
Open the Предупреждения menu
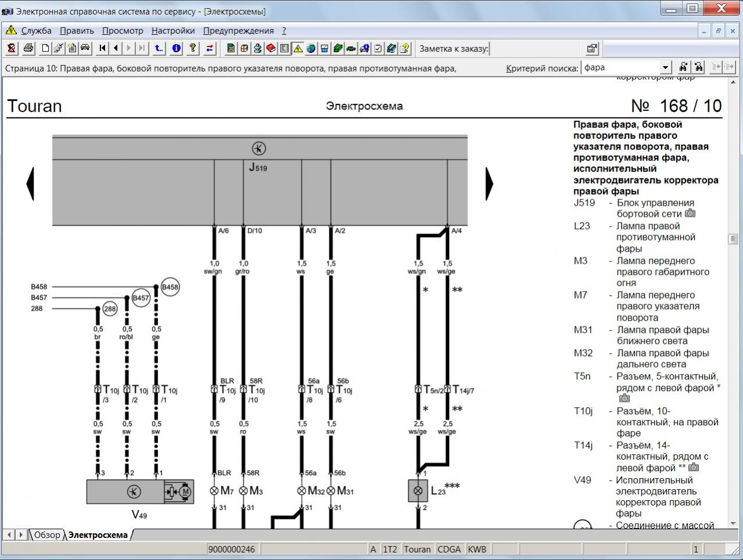(238, 31)
